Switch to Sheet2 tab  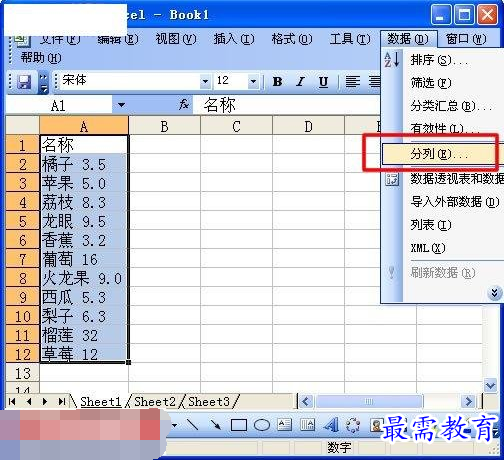point(155,402)
